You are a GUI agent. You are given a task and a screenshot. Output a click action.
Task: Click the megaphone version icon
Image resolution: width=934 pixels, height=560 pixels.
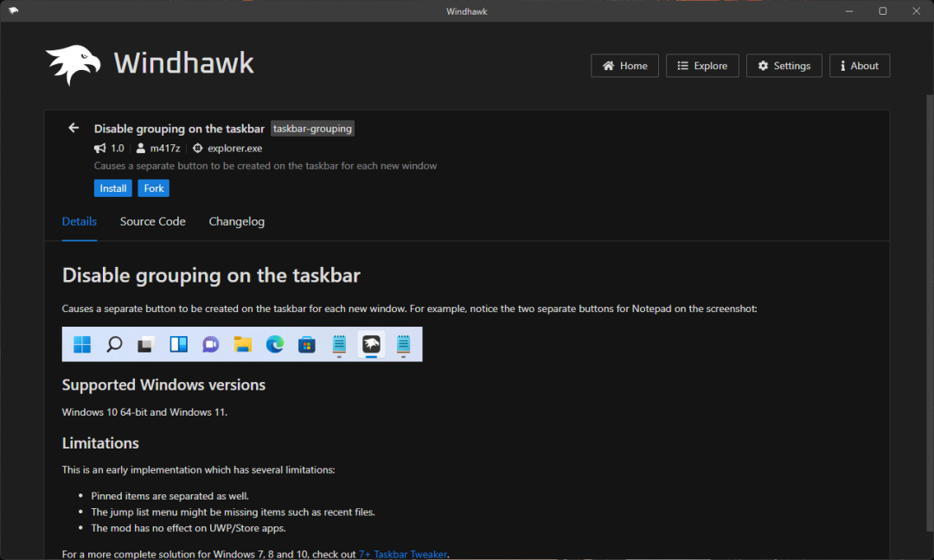pos(100,148)
